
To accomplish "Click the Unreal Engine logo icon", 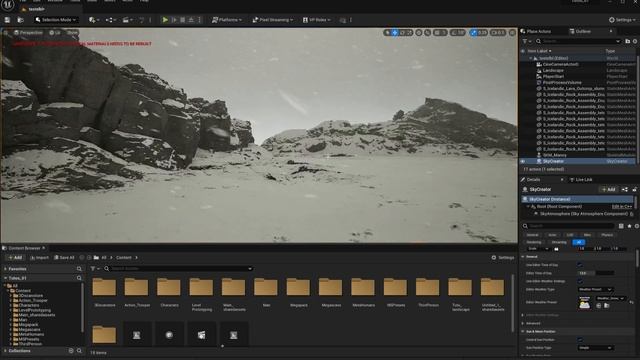I will click(x=7, y=4).
